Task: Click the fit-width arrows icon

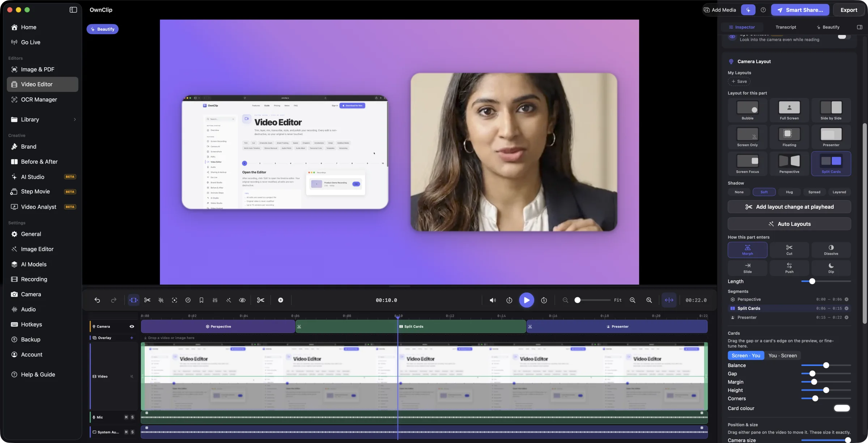Action: 669,300
